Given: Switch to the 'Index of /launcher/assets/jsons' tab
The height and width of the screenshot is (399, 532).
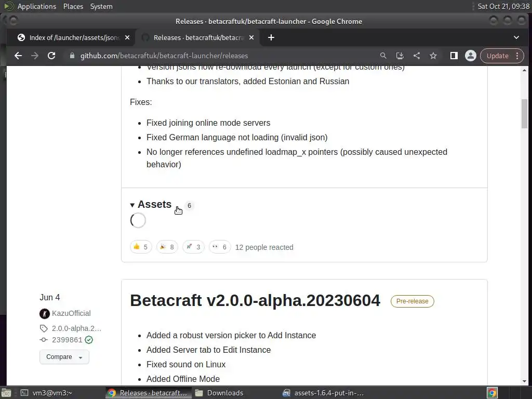Looking at the screenshot, I should pos(70,37).
